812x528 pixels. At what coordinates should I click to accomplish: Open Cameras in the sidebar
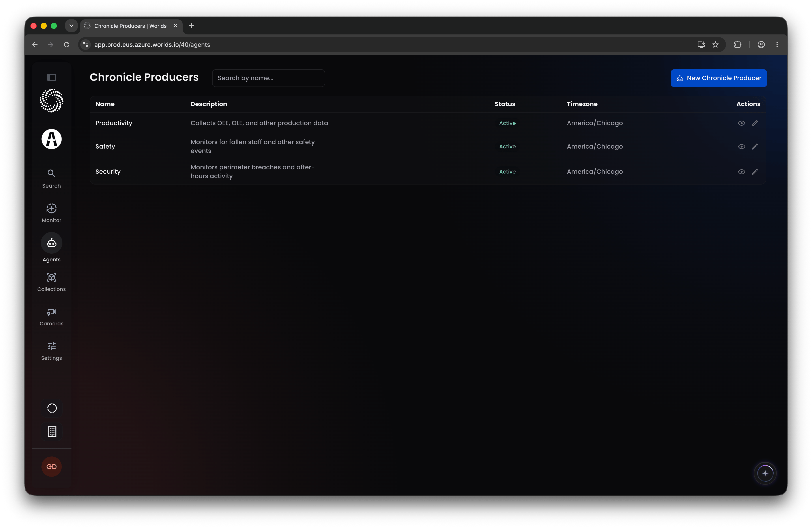52,317
